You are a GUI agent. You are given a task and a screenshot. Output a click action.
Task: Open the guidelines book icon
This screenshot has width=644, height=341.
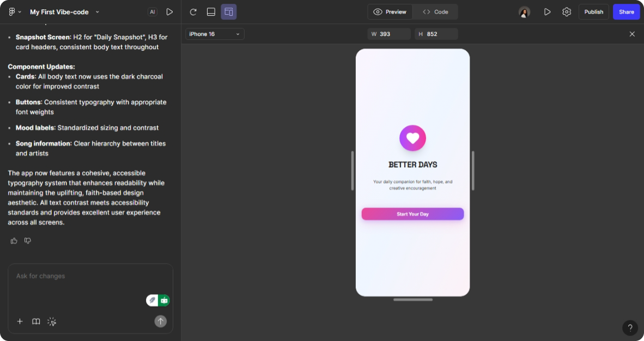click(x=36, y=321)
